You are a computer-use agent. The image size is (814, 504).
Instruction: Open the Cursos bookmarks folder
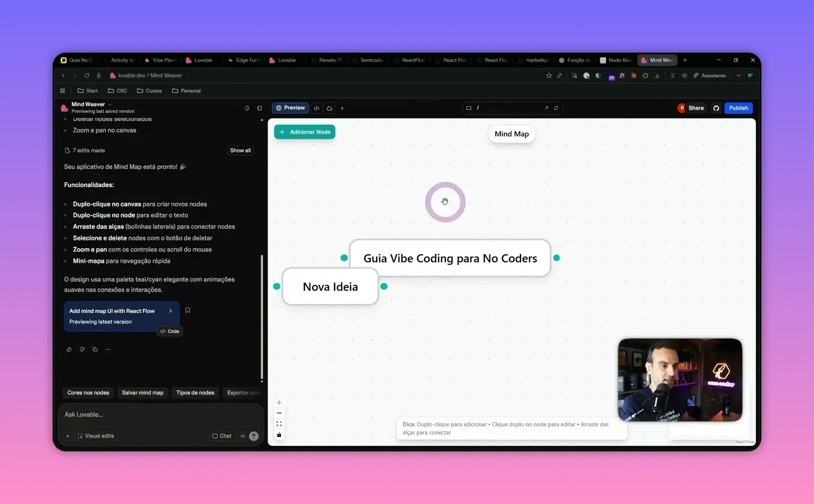pos(150,90)
